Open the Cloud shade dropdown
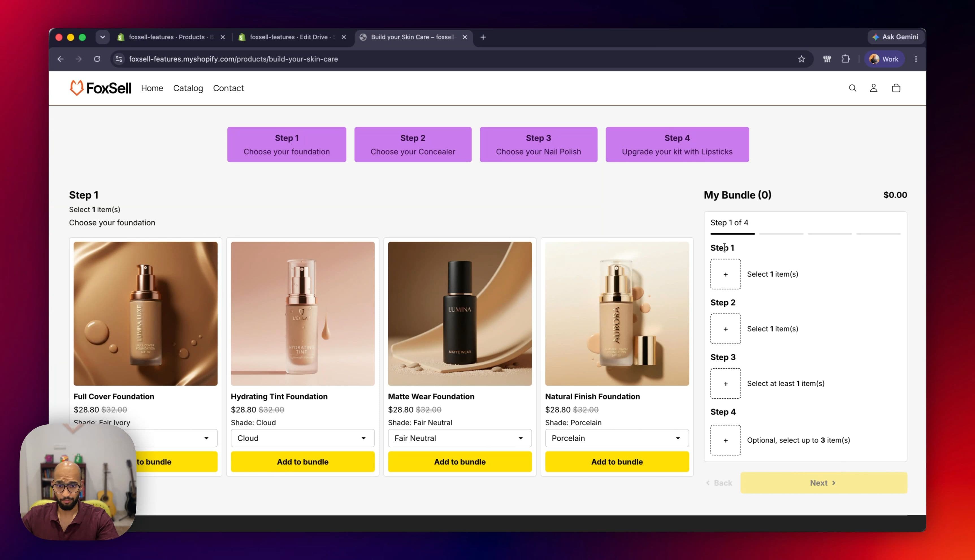Image resolution: width=975 pixels, height=560 pixels. point(302,438)
